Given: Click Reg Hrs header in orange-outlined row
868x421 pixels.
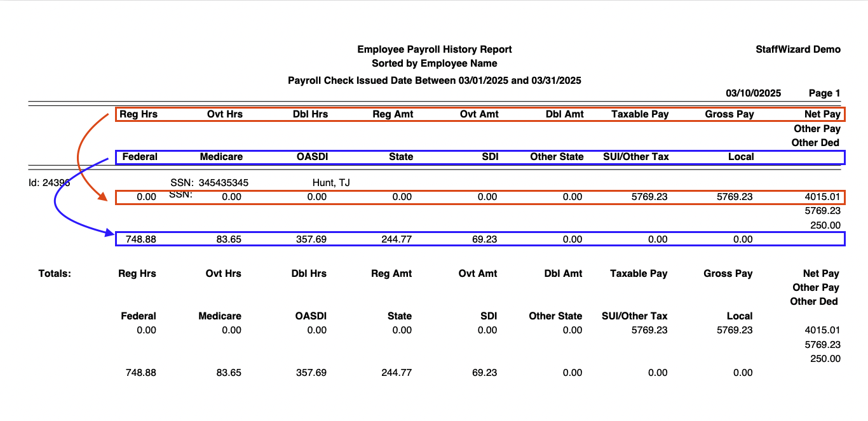Looking at the screenshot, I should (139, 114).
